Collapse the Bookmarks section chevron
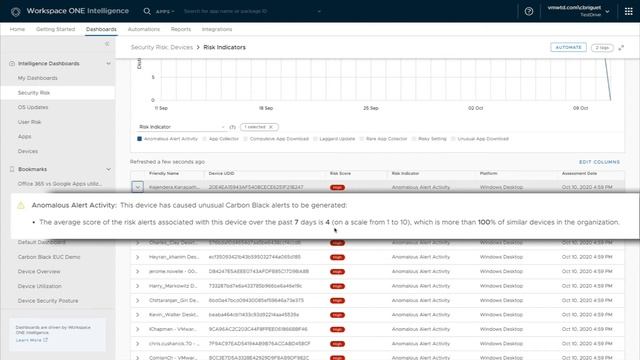 (109, 169)
